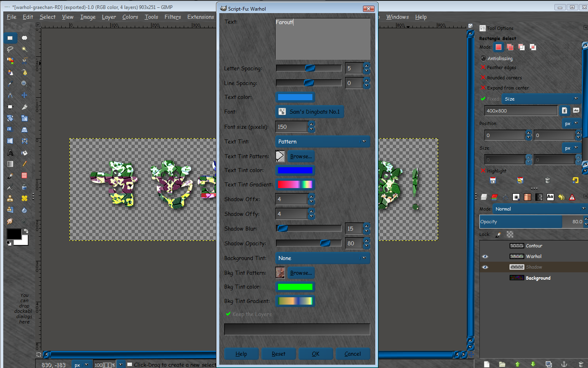Choose the Smudge tool
This screenshot has width=588, height=368.
[10, 221]
